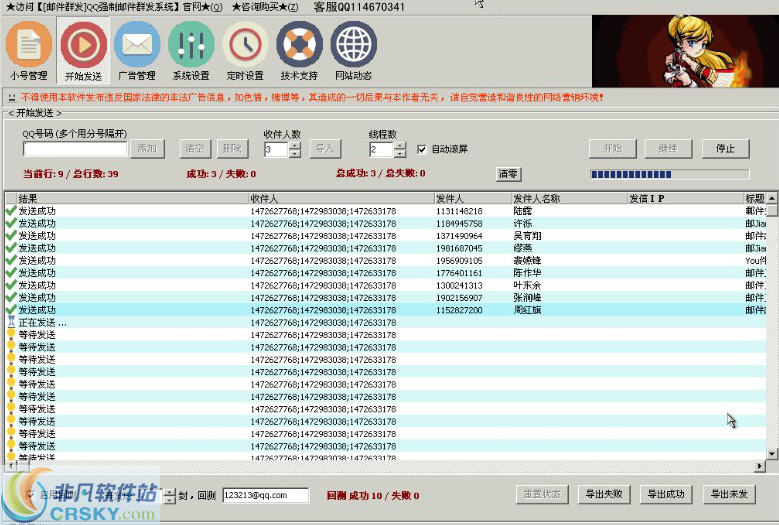The height and width of the screenshot is (525, 779).
Task: Click the 继续 button
Action: click(x=668, y=149)
